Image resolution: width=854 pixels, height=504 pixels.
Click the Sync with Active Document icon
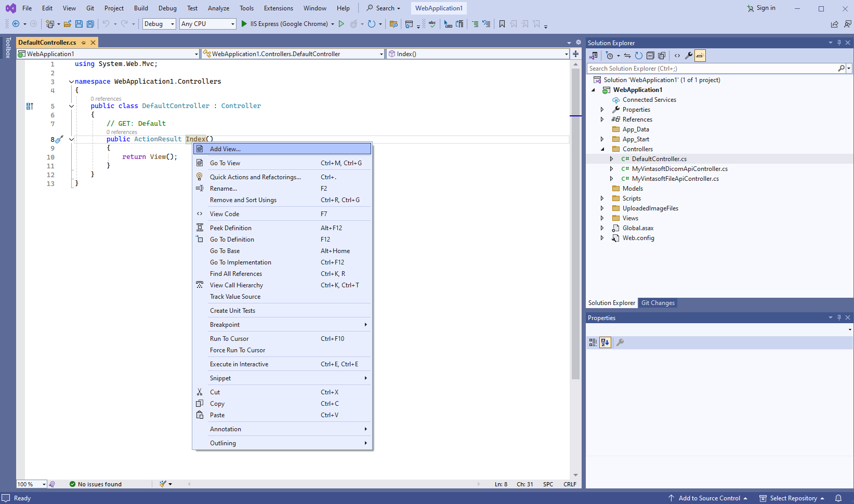coord(627,56)
